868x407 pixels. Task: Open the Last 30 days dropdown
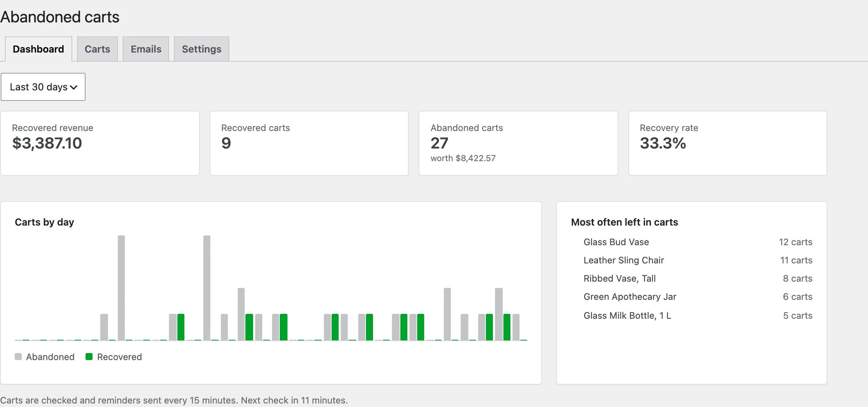[x=43, y=87]
